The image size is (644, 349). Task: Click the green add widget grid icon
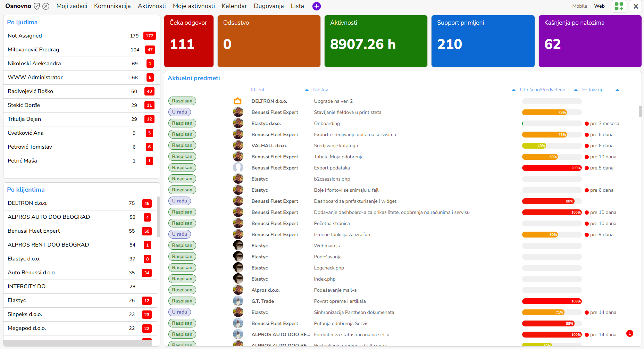coord(619,6)
